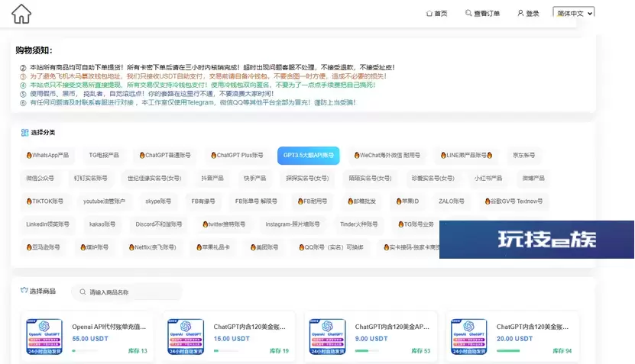Click stock progress bar beside 库存 53
The width and height of the screenshot is (635, 364).
367,351
